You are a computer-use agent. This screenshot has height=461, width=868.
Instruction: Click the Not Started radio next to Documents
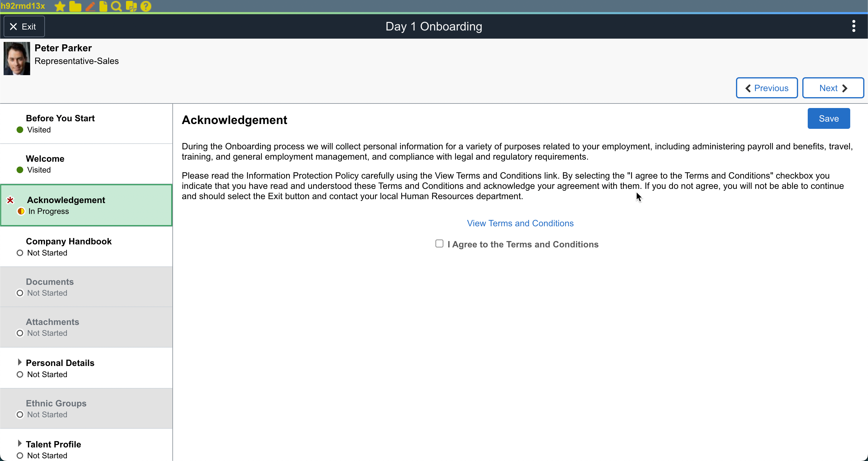[x=20, y=293]
